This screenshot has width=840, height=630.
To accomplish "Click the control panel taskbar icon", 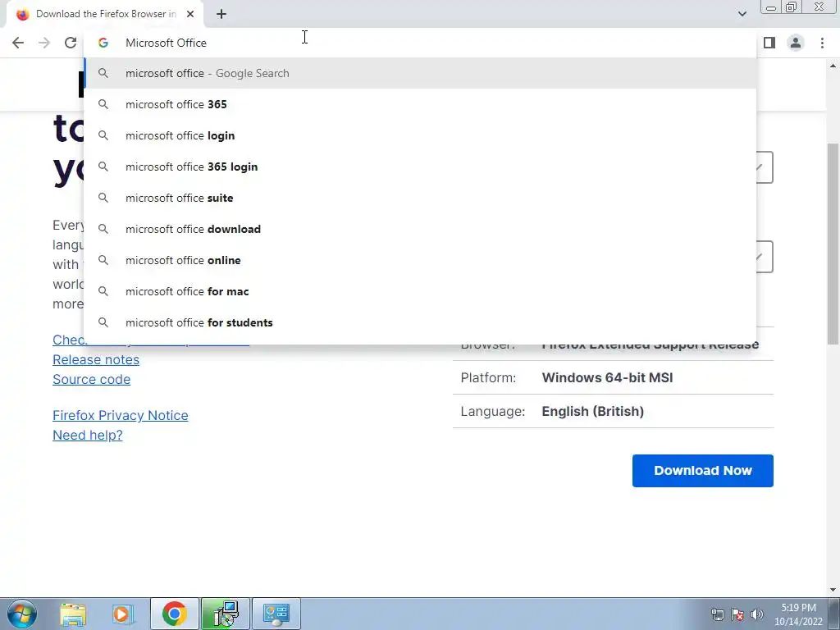I will pyautogui.click(x=276, y=614).
